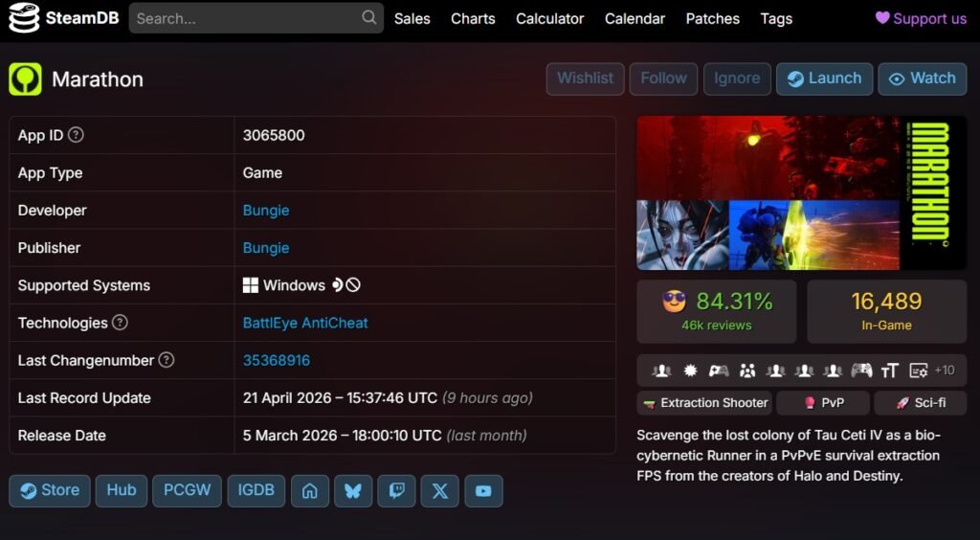Image resolution: width=980 pixels, height=540 pixels.
Task: Focus the SteamDB search field
Action: [244, 18]
